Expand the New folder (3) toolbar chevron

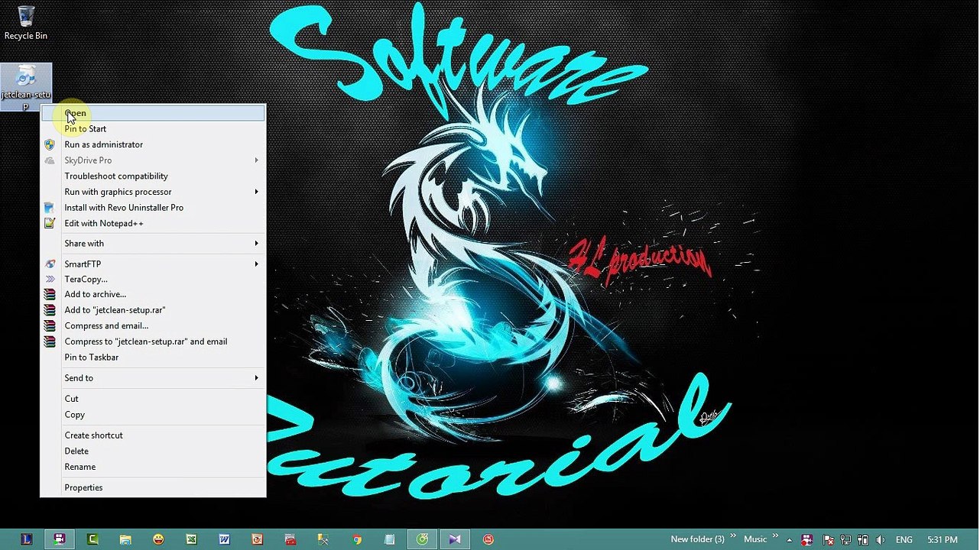tap(733, 535)
